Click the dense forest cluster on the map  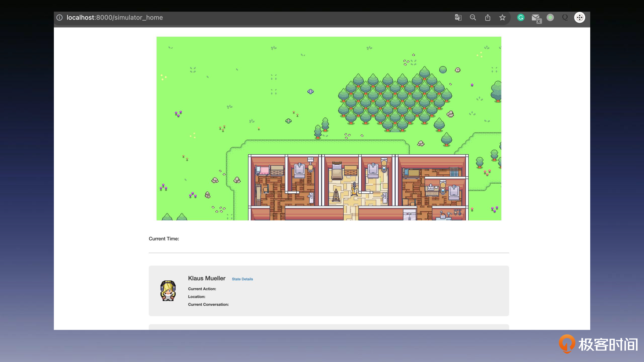coord(395,100)
